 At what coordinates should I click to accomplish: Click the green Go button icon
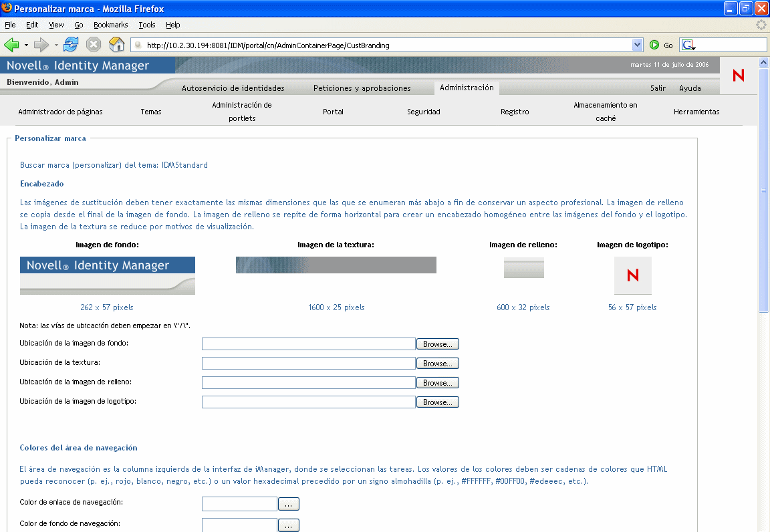[x=654, y=45]
